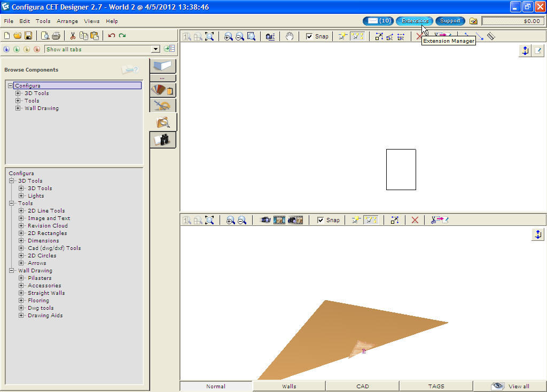Open the Show all tabs dropdown
The image size is (547, 392).
click(x=156, y=49)
